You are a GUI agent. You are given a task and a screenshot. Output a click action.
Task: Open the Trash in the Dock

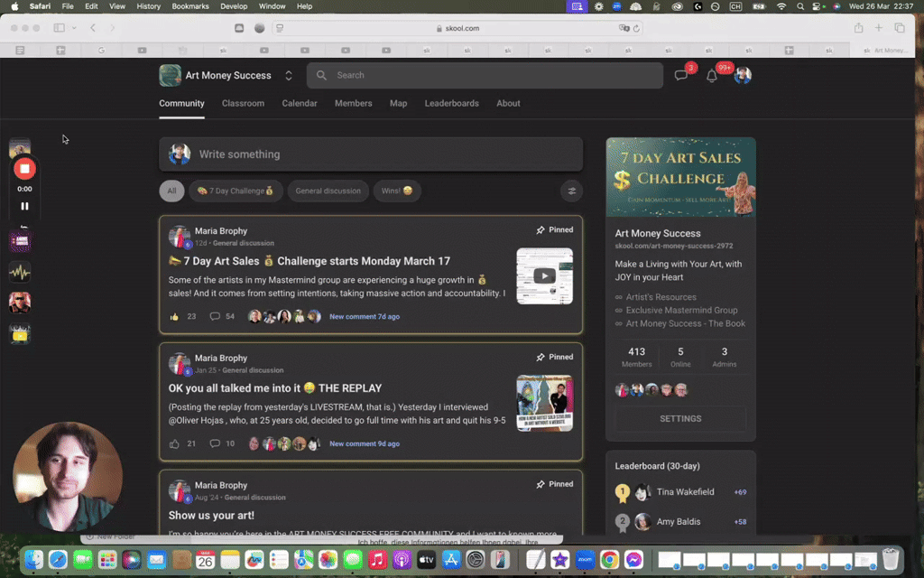(891, 558)
